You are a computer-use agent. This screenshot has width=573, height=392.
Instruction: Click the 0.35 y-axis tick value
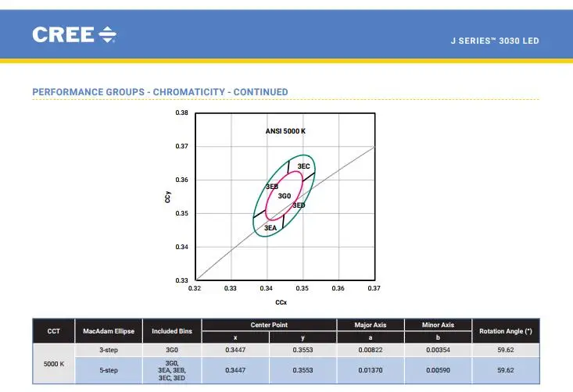[x=181, y=213]
